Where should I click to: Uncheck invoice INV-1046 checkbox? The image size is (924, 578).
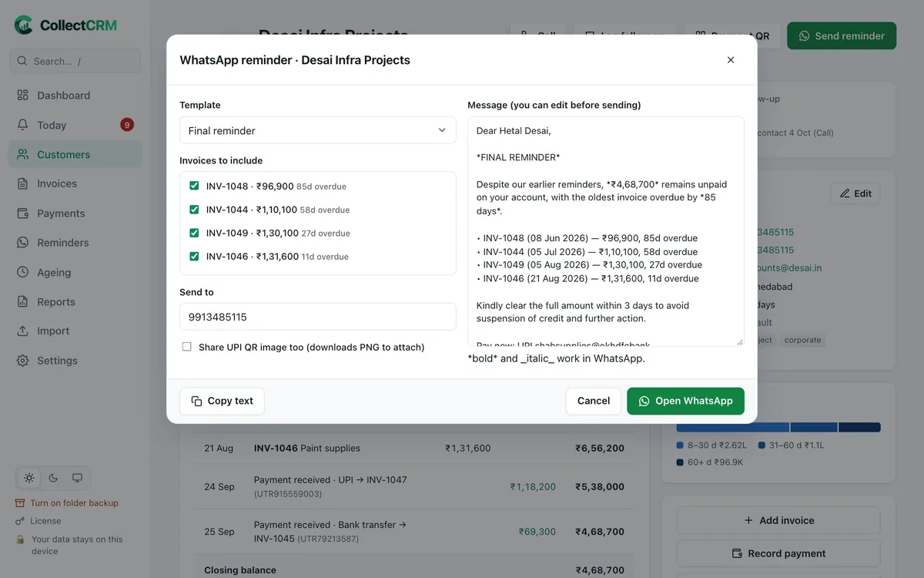pyautogui.click(x=194, y=257)
